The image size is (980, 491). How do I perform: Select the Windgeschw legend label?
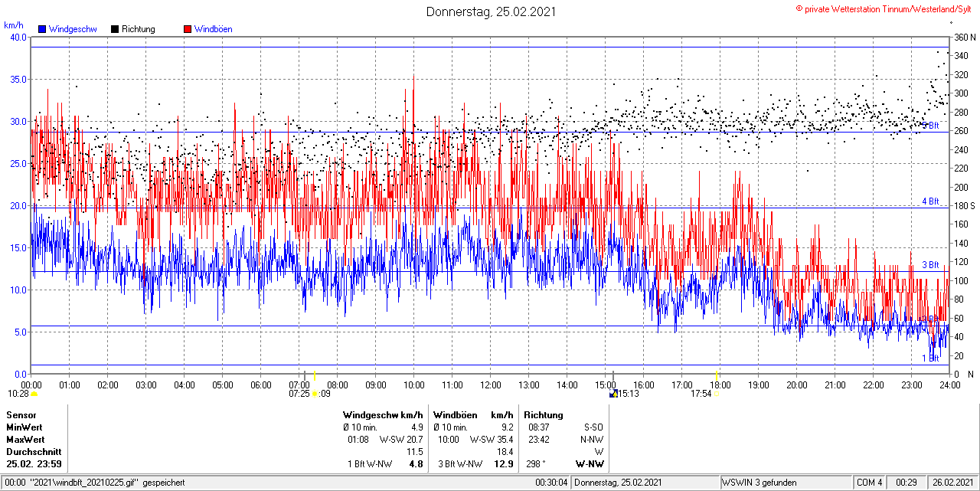tap(73, 29)
